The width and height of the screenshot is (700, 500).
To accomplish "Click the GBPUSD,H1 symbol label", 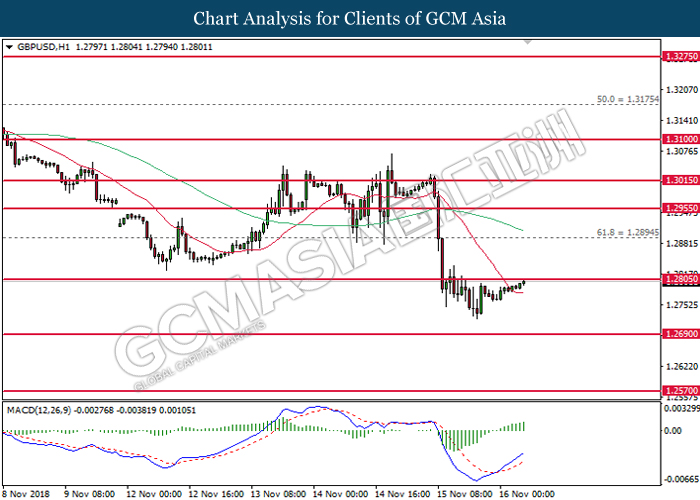I will 43,47.
